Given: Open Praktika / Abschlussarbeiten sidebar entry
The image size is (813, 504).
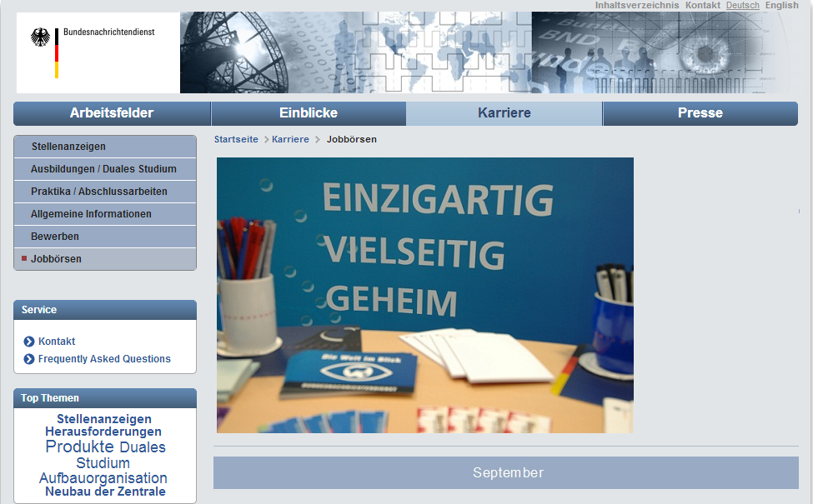Looking at the screenshot, I should point(99,192).
